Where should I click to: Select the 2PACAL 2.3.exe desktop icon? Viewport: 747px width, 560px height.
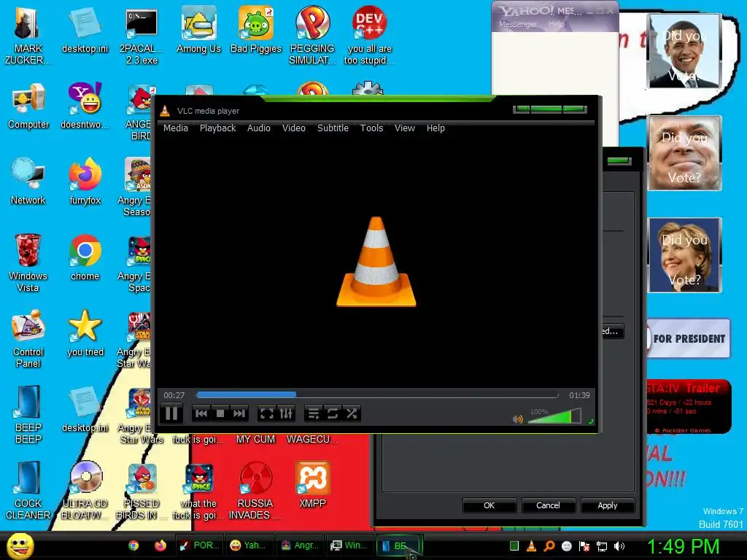[142, 36]
